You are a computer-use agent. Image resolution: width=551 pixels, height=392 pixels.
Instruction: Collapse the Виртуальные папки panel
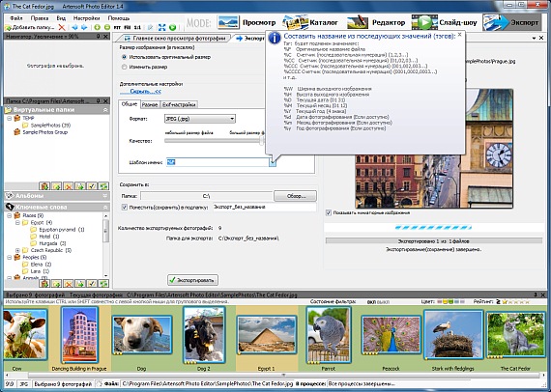(x=105, y=110)
